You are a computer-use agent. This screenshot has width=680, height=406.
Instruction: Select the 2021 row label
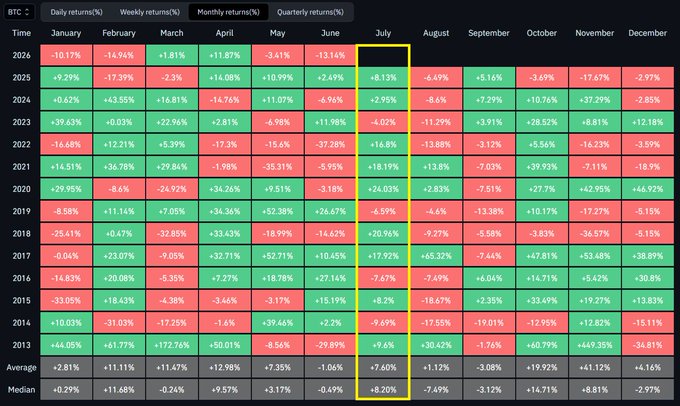click(x=21, y=167)
